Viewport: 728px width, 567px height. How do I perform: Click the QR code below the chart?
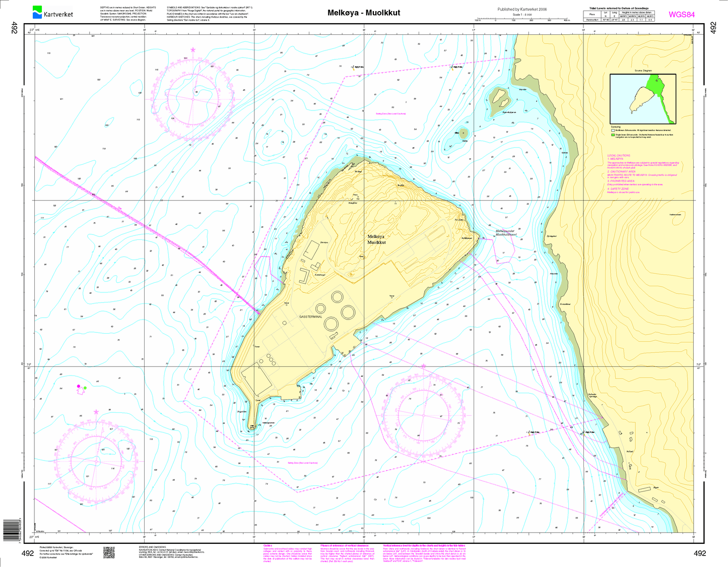click(109, 552)
